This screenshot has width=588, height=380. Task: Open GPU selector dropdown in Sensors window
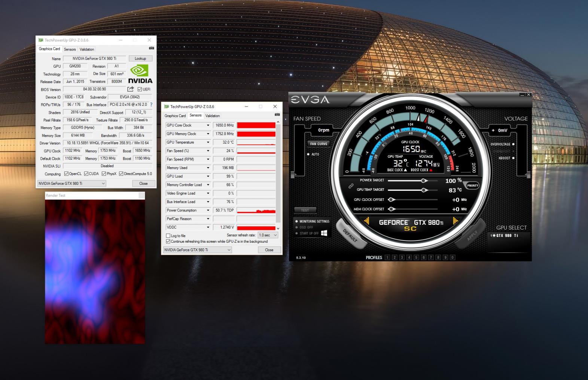point(197,250)
